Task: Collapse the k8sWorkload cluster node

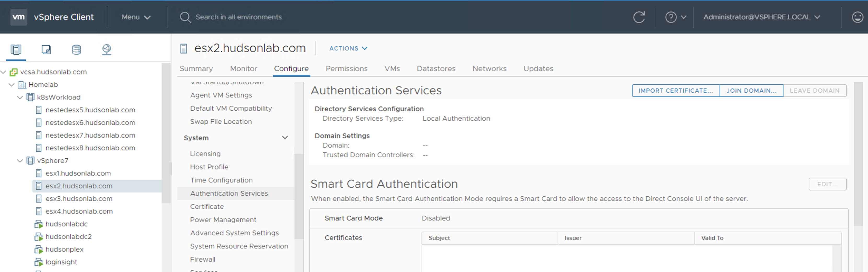Action: pyautogui.click(x=20, y=97)
